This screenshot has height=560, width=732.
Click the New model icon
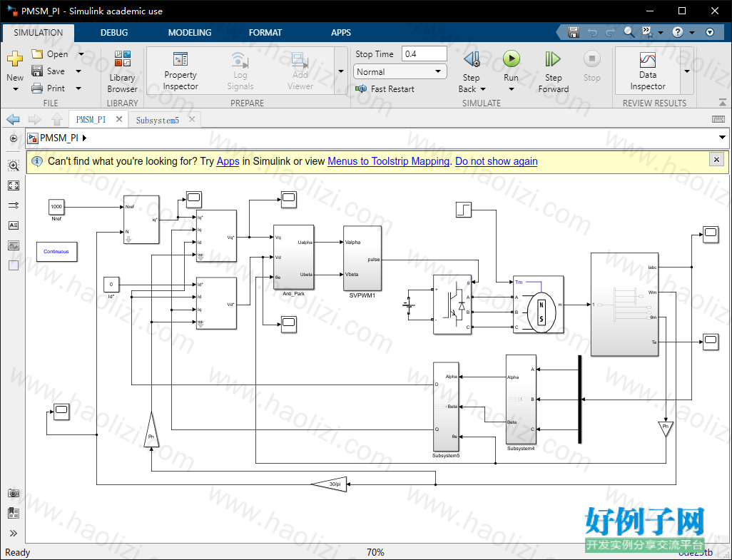15,58
